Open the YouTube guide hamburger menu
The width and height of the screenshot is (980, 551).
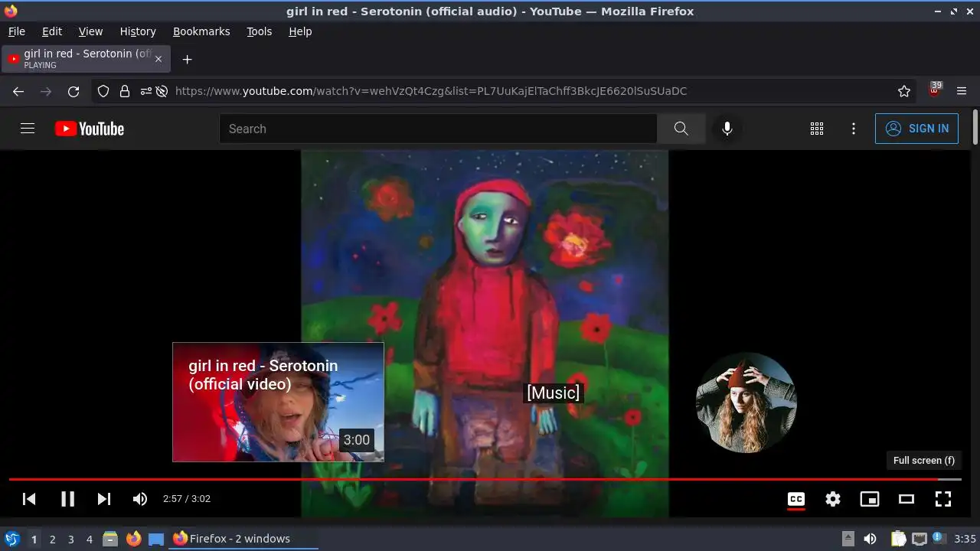(28, 129)
